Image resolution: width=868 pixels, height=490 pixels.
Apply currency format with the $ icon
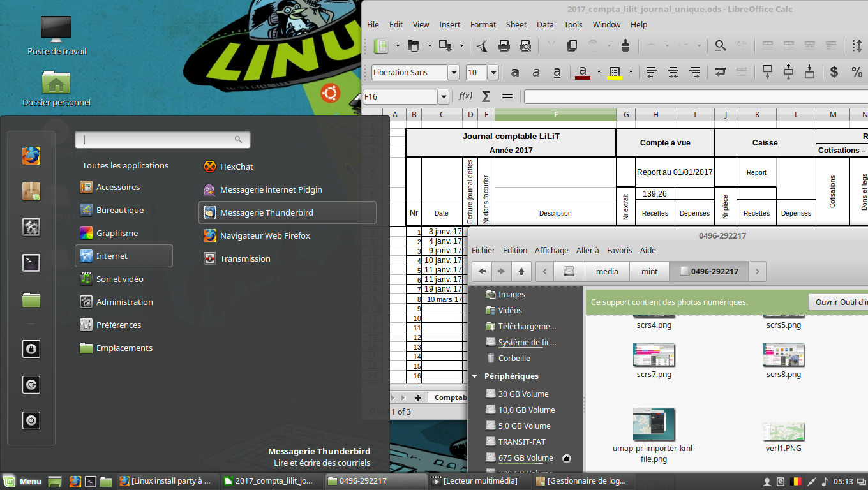(834, 72)
